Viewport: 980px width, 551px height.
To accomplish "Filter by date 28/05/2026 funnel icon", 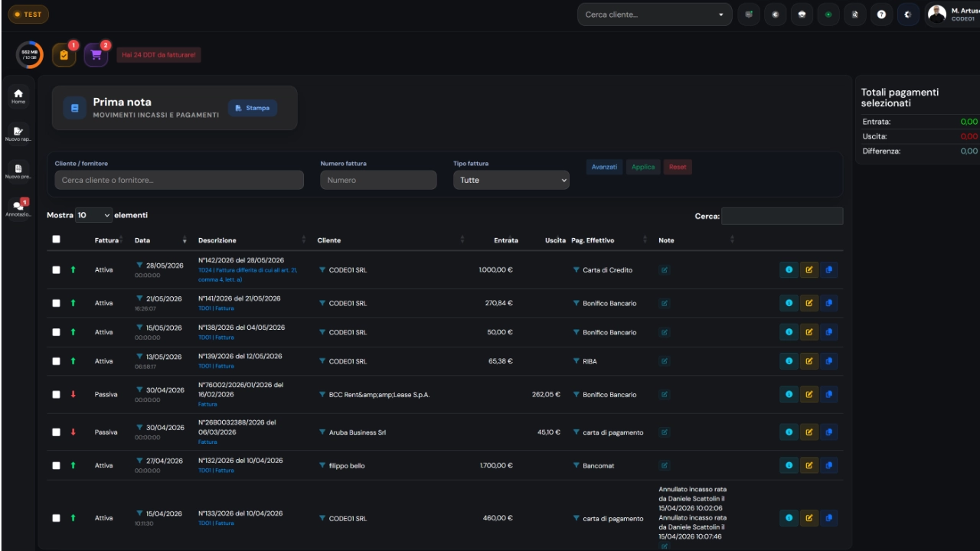I will (139, 265).
